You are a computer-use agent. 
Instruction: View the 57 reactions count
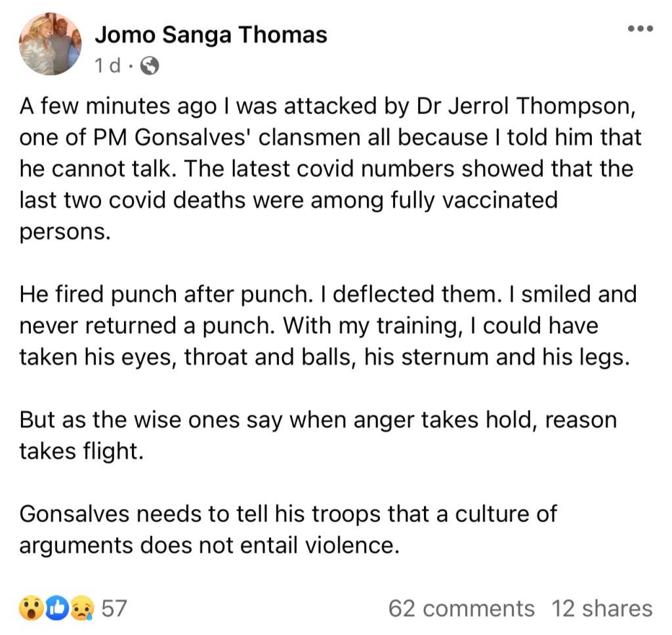point(114,608)
